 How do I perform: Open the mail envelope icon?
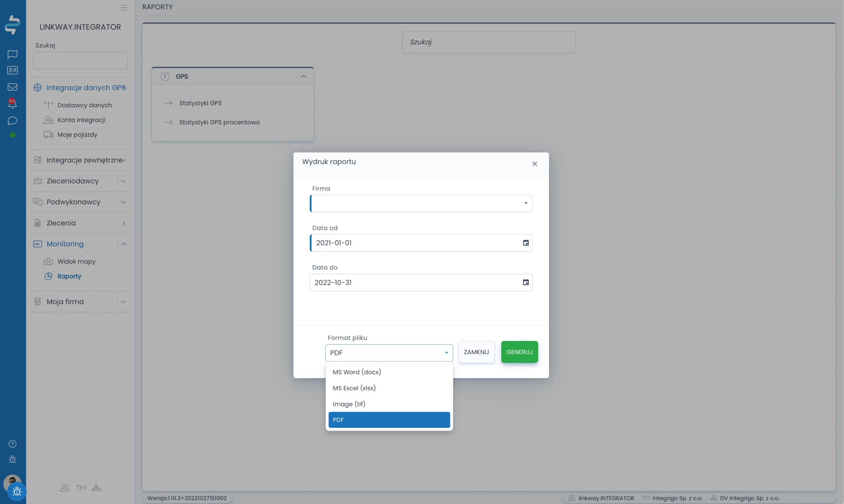point(13,87)
